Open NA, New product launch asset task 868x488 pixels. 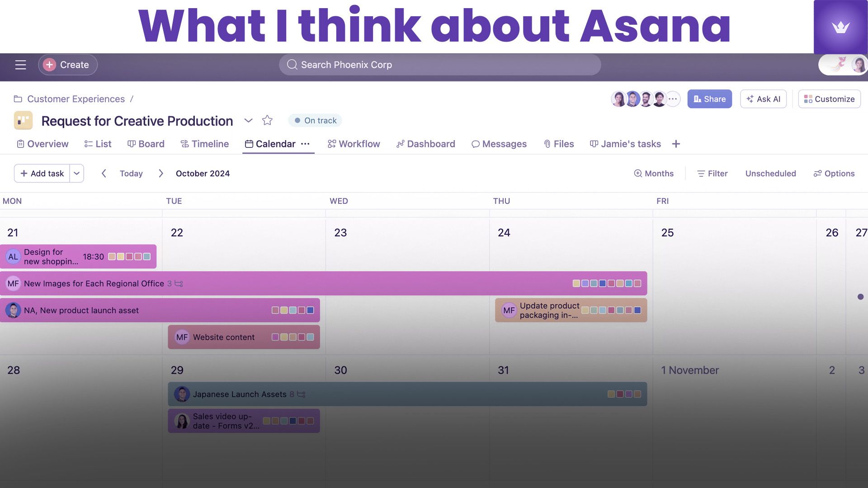(160, 310)
